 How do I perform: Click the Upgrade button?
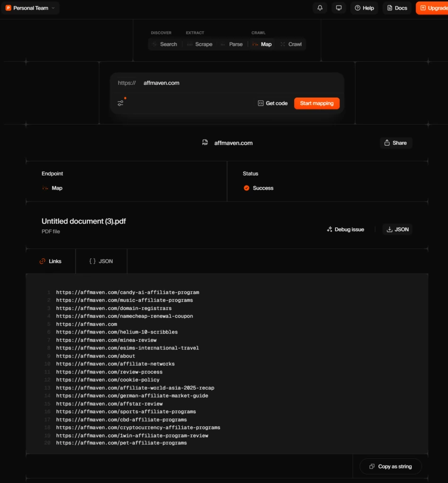[433, 8]
